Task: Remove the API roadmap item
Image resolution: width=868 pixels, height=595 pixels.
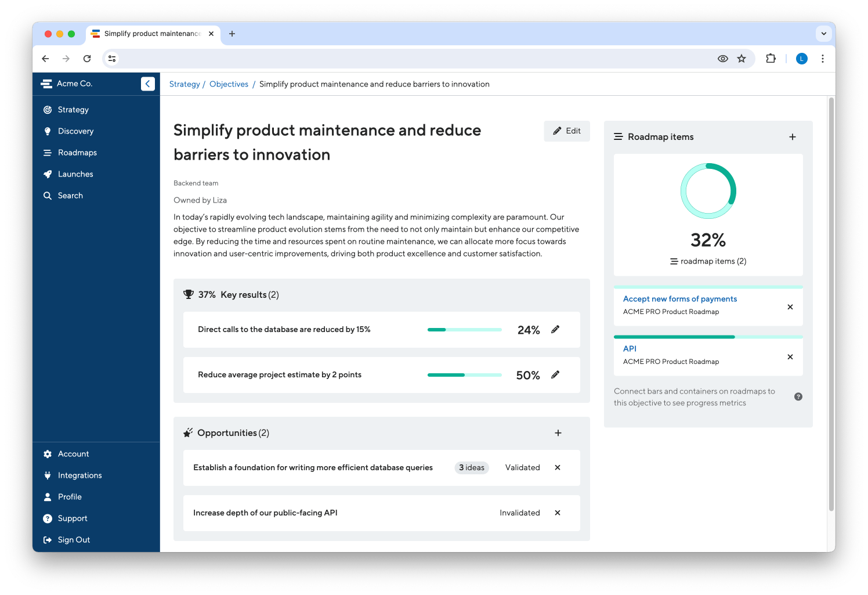Action: (790, 356)
